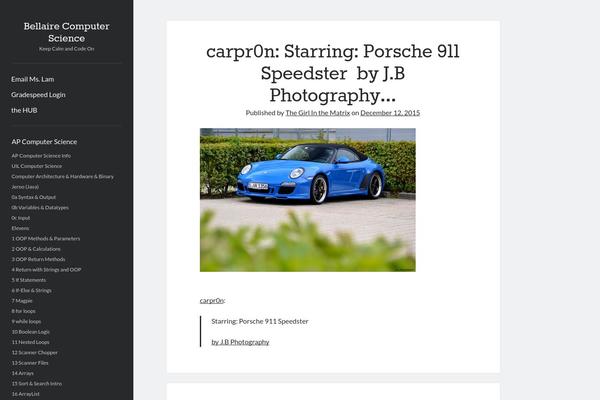The width and height of the screenshot is (600, 400).
Task: Follow the carpr0n link below the photo
Action: coord(212,300)
